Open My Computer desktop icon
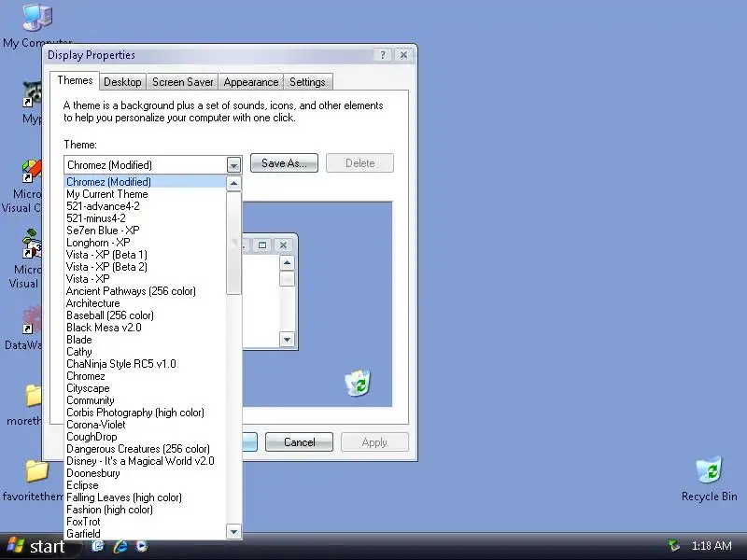 coord(37,18)
